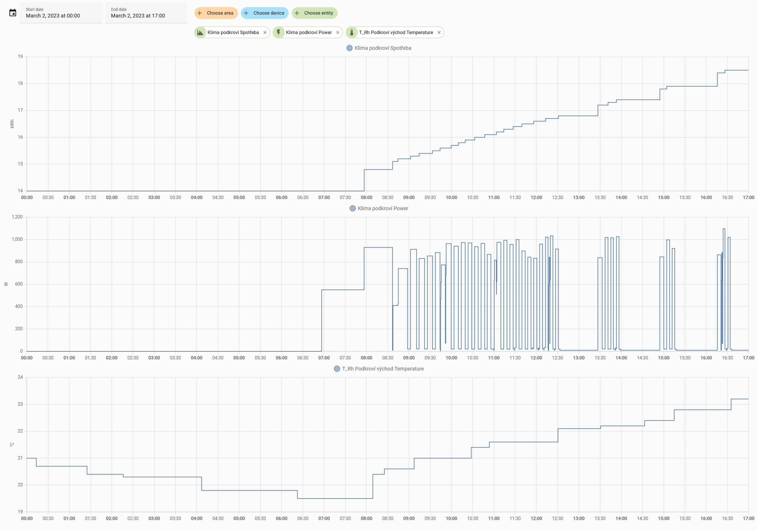Toggle T_Rh Podkroví východ Temperature legend
The width and height of the screenshot is (759, 532).
coord(382,369)
